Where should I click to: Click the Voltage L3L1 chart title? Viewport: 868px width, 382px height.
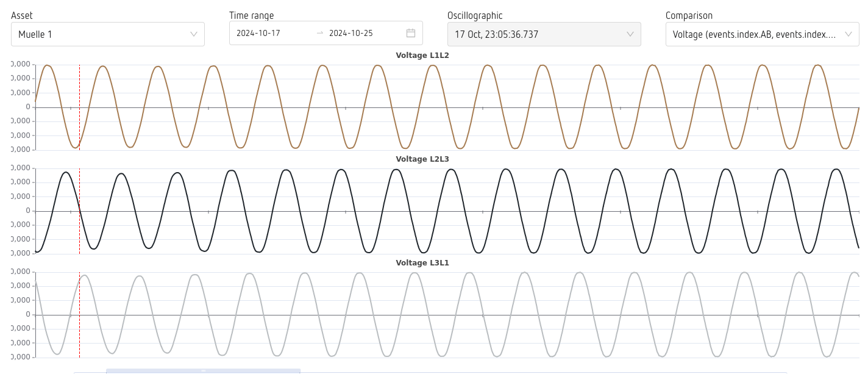(422, 263)
